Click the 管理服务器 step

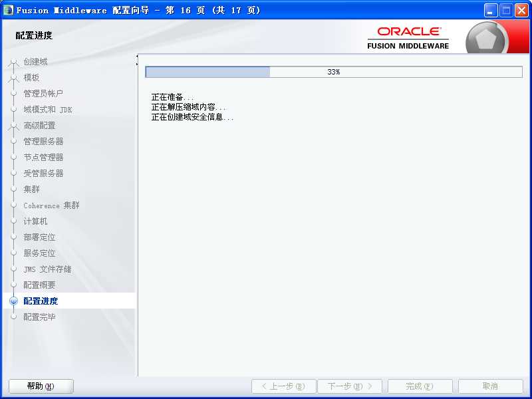pos(43,142)
